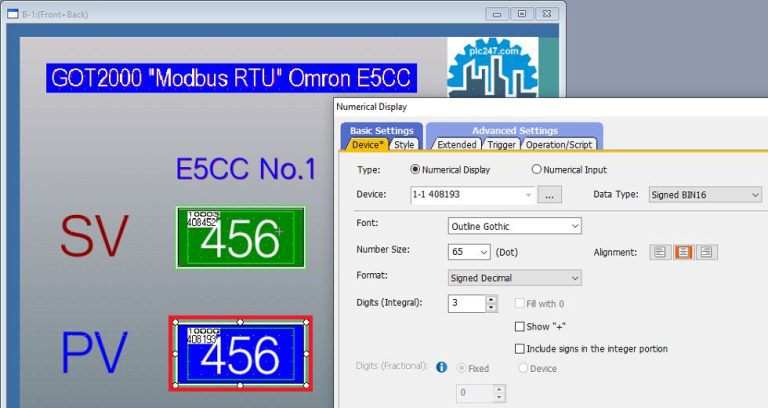
Task: Maximize the B-1 screen window
Action: [522, 14]
